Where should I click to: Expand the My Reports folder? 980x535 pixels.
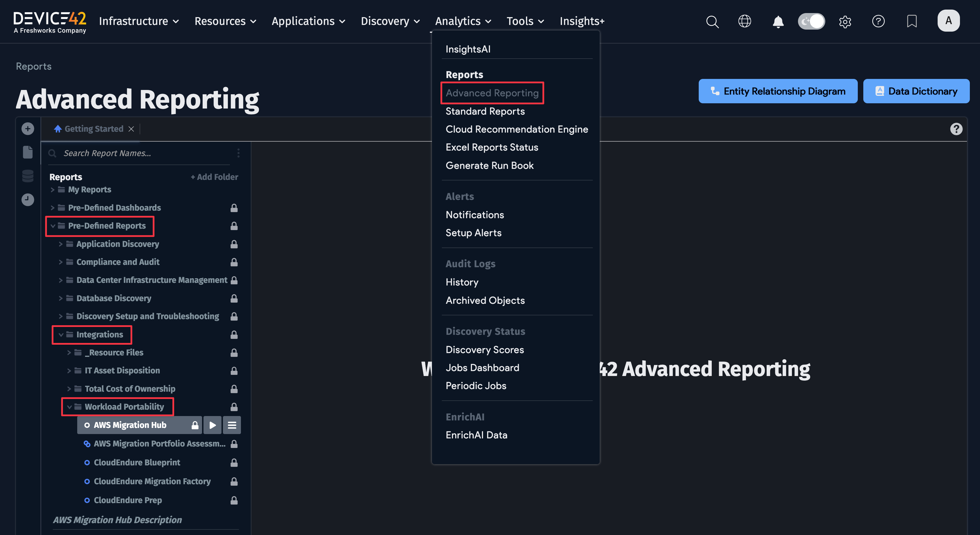(53, 189)
